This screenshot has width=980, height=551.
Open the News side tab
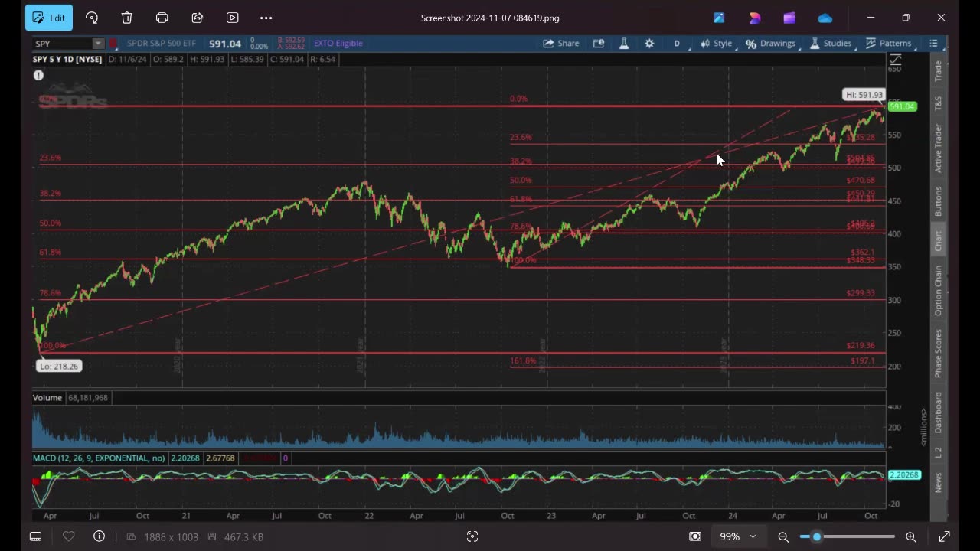coord(938,483)
